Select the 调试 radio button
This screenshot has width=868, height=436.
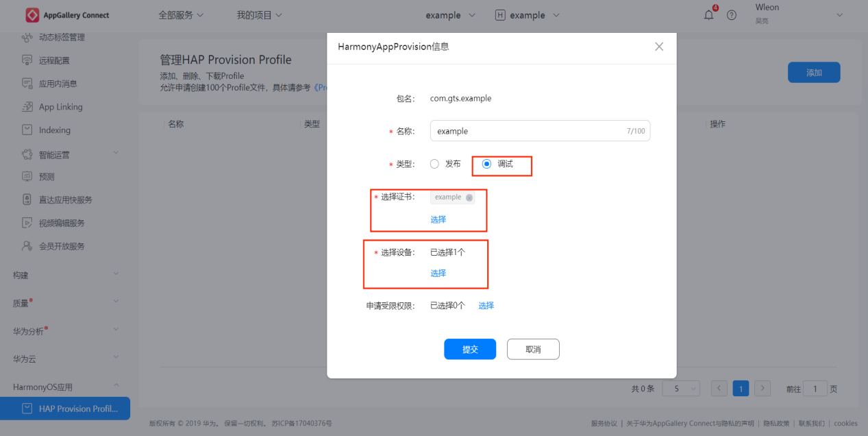487,164
